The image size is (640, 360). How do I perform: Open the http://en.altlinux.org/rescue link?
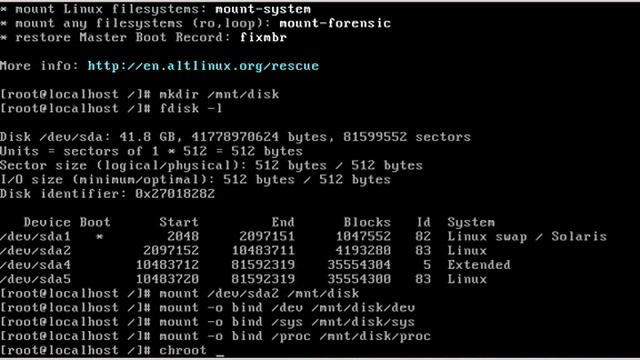click(x=203, y=66)
